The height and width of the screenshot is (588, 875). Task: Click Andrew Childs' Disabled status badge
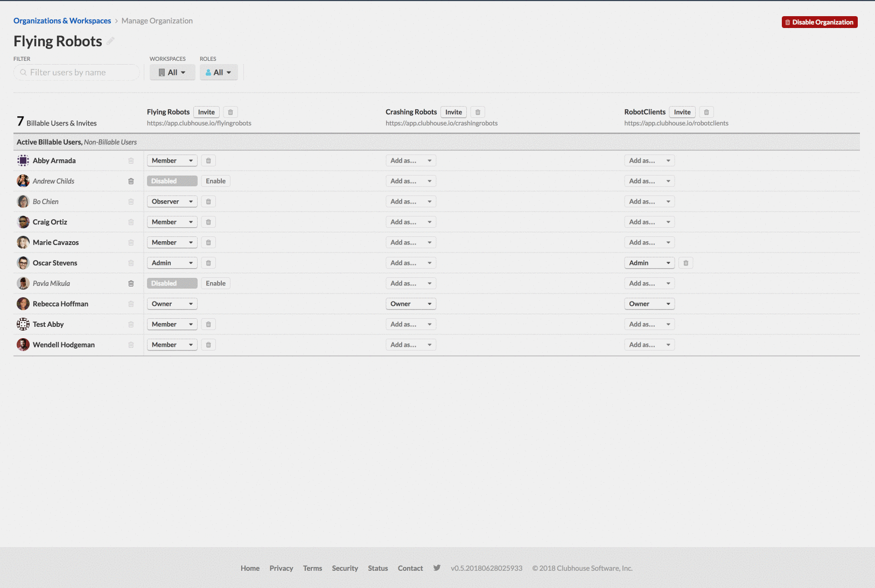[172, 181]
